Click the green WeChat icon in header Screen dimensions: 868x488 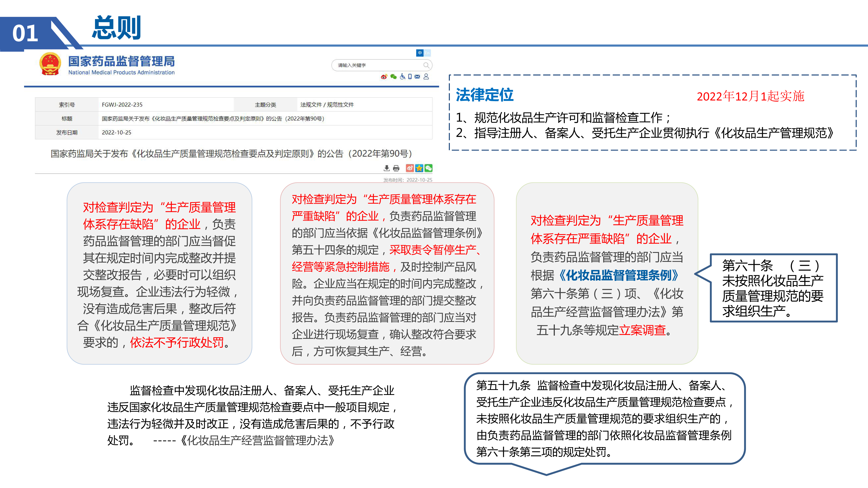coord(393,77)
